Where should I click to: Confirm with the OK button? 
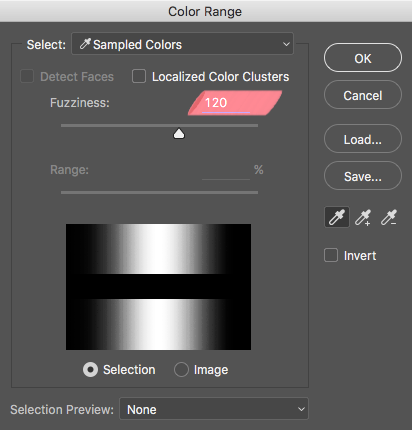pyautogui.click(x=363, y=58)
